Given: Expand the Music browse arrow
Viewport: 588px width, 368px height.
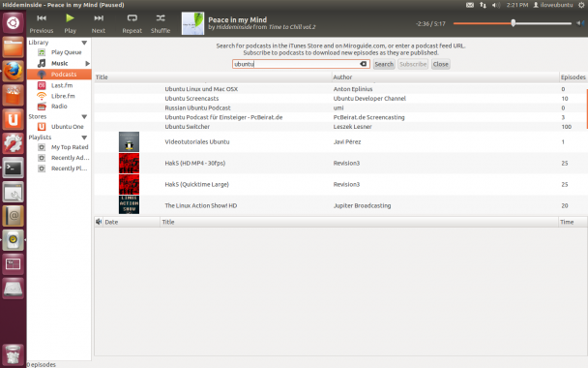Looking at the screenshot, I should pyautogui.click(x=87, y=64).
